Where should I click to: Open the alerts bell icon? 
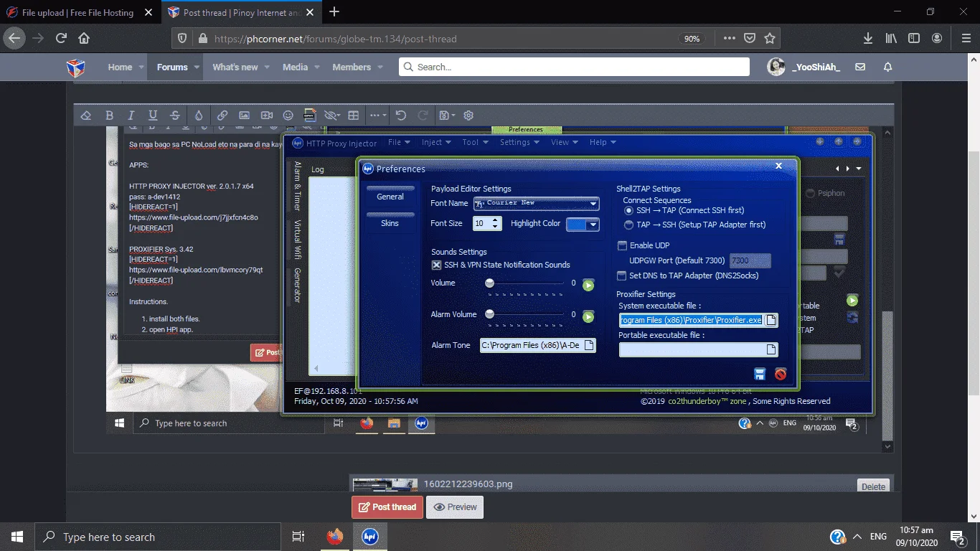[887, 67]
